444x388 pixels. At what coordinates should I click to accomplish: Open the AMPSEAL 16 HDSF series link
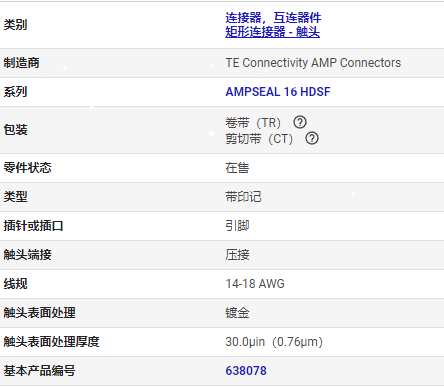click(x=278, y=92)
